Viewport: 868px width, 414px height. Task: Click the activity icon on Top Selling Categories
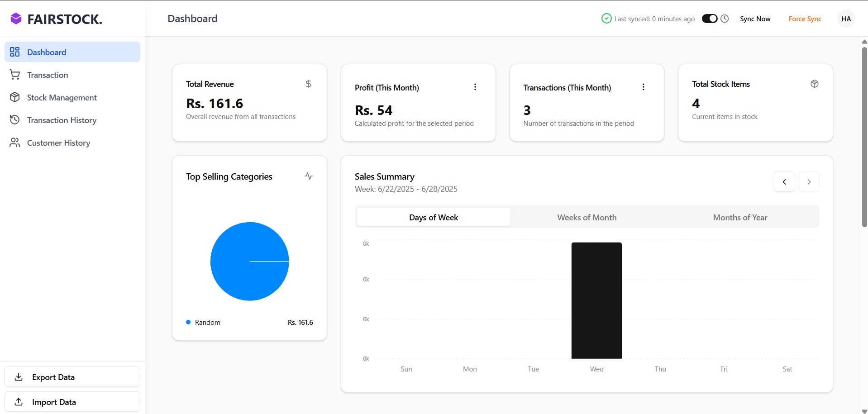coord(308,176)
